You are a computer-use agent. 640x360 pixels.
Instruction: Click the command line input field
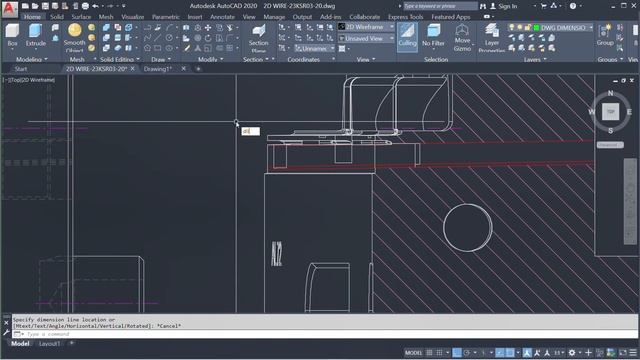coord(324,334)
